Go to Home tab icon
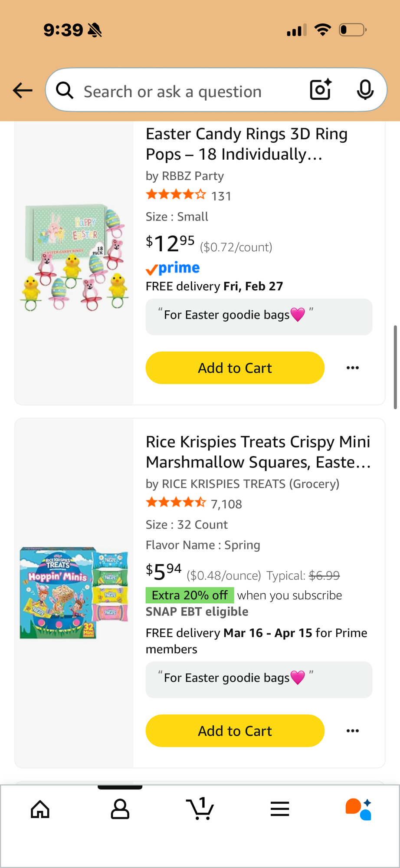This screenshot has width=400, height=868. [40, 809]
